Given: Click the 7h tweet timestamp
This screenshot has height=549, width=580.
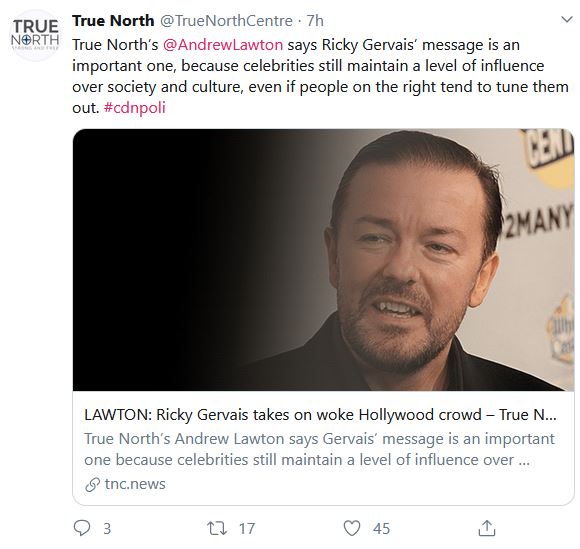Looking at the screenshot, I should (315, 21).
